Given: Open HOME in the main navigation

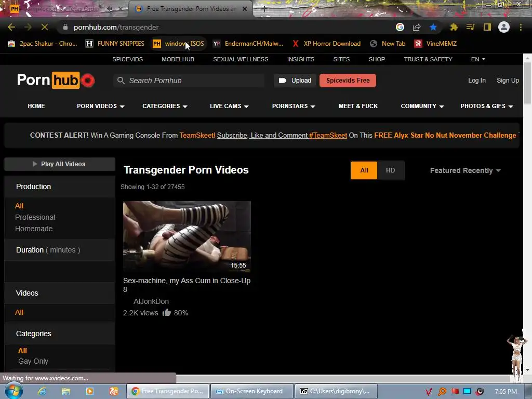Looking at the screenshot, I should point(36,106).
